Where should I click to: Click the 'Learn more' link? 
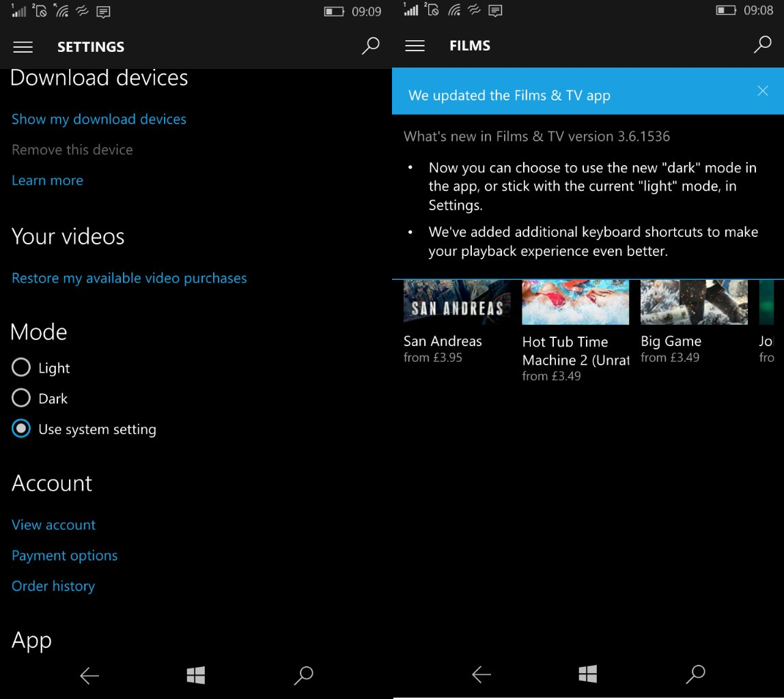[48, 180]
